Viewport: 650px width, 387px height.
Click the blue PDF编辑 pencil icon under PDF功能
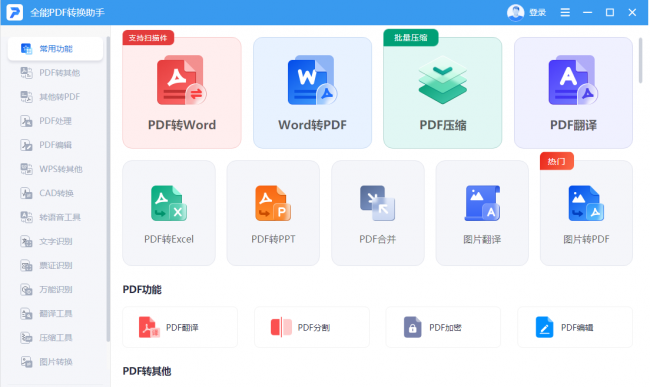tap(544, 327)
